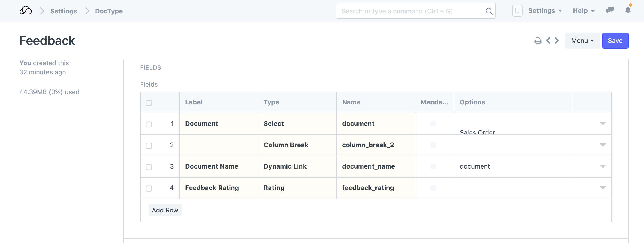Click the search magnifier icon
Screen dimensions: 644x243
tap(489, 11)
